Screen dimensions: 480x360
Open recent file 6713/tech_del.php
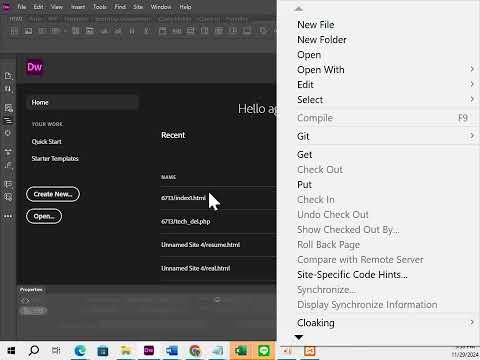(x=186, y=221)
